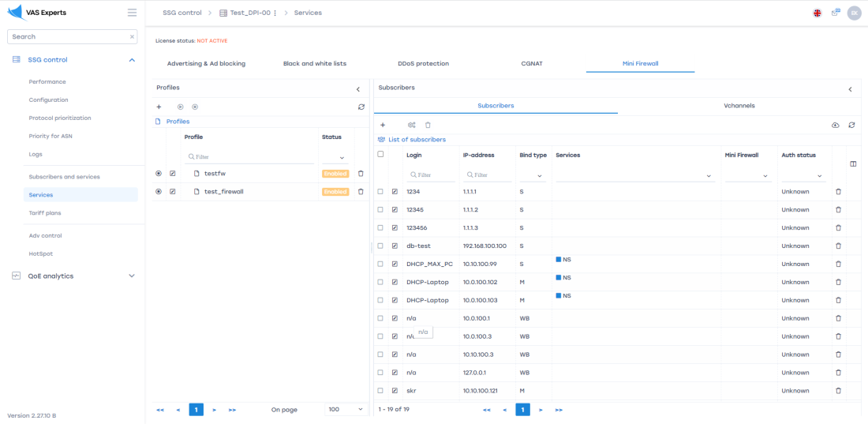Switch to the Vchannels tab
This screenshot has width=868, height=424.
[739, 105]
